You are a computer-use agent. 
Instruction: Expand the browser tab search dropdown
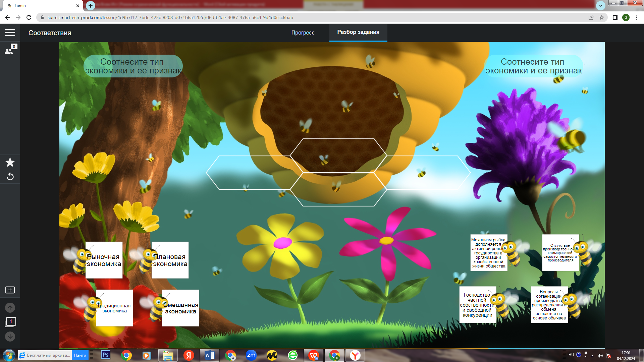point(600,5)
